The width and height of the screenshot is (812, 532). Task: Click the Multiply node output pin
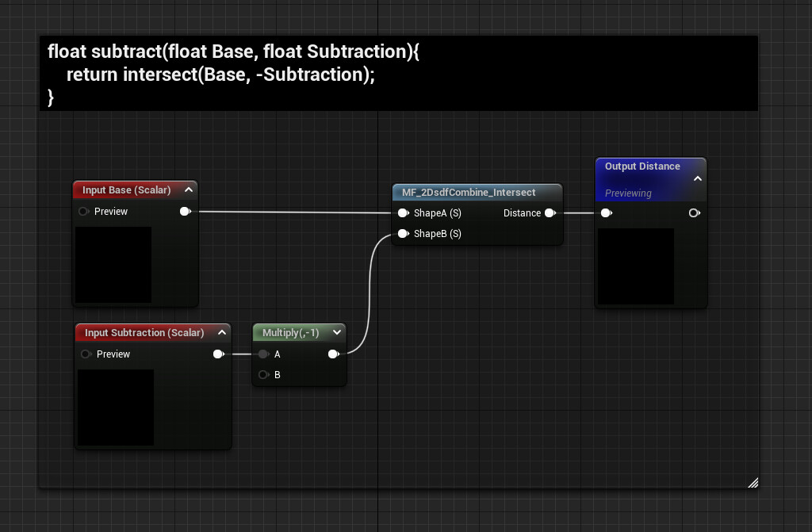[x=334, y=354]
